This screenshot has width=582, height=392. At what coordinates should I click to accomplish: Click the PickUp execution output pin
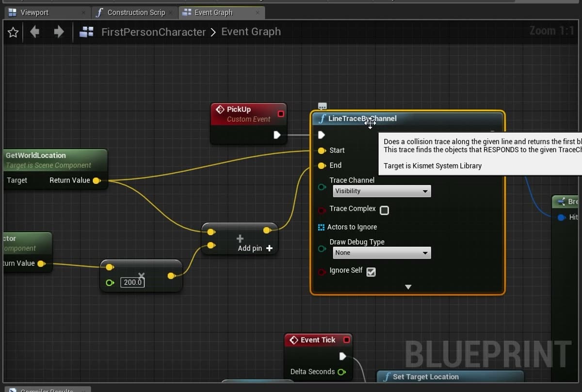(x=276, y=135)
